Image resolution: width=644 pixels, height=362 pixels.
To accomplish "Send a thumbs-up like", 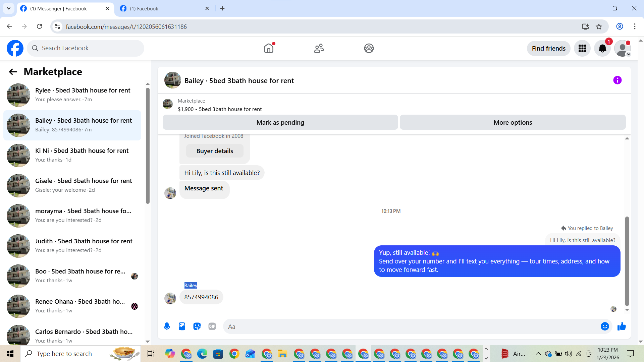I will [x=622, y=326].
